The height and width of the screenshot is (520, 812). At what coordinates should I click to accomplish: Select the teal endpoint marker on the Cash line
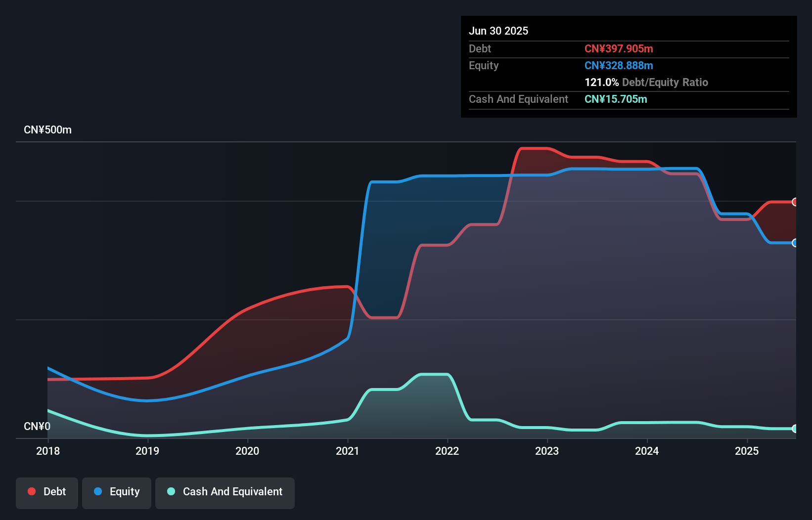point(795,428)
